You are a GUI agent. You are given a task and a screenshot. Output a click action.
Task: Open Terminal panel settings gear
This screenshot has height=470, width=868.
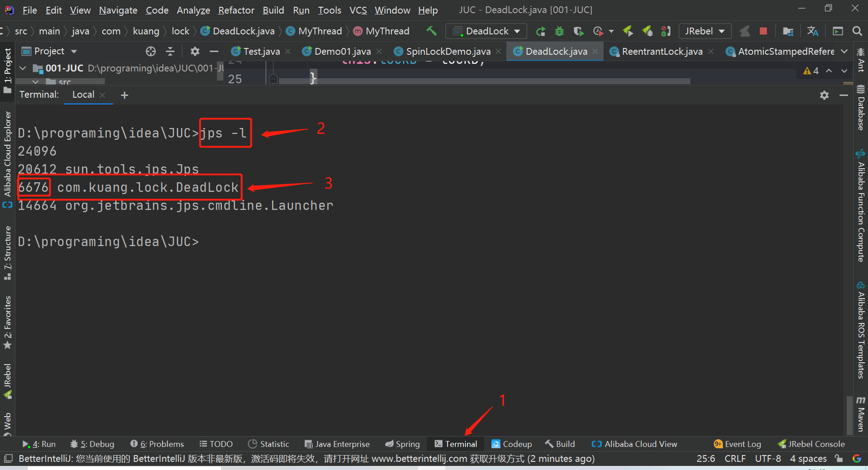click(824, 95)
